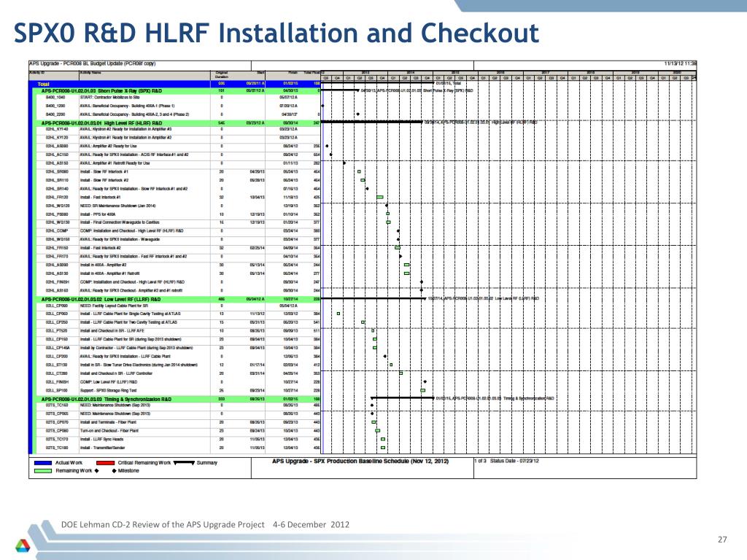
Task: Click the slide title 'SPX0 R&D HLRF Installation and Checkout'
Action: coord(276,34)
